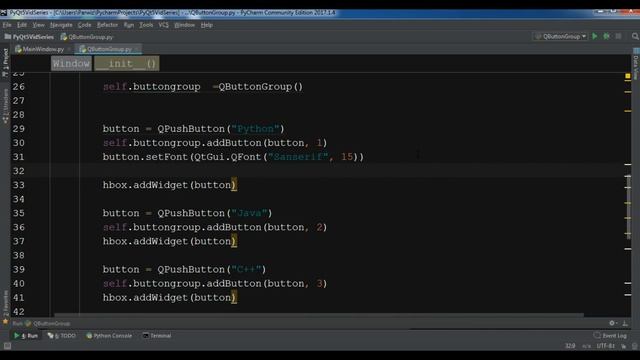Click the read-only lock icon in status bar
Image resolution: width=640 pixels, height=360 pixels.
(x=624, y=346)
